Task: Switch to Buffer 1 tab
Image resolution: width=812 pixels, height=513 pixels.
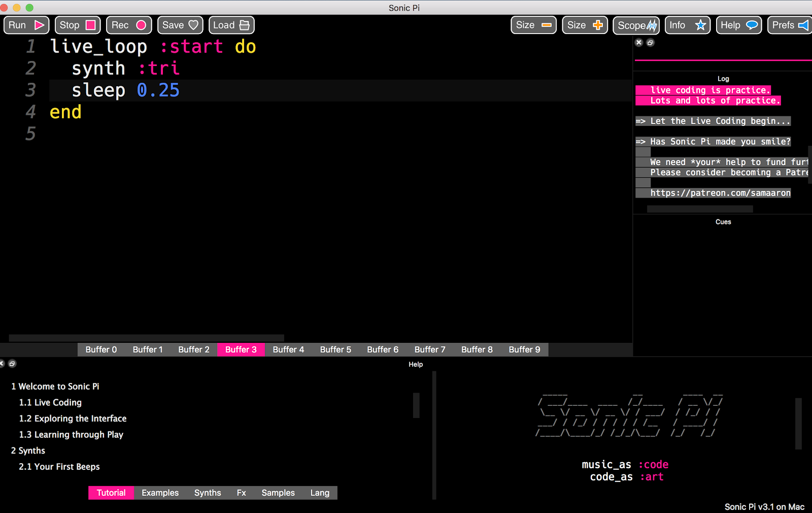Action: [148, 349]
